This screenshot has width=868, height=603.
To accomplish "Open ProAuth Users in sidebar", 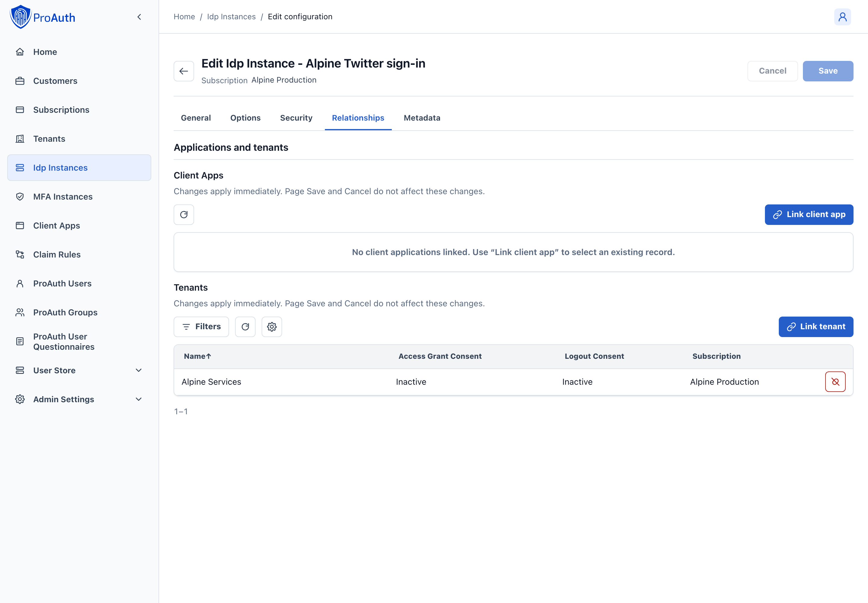I will 79,283.
